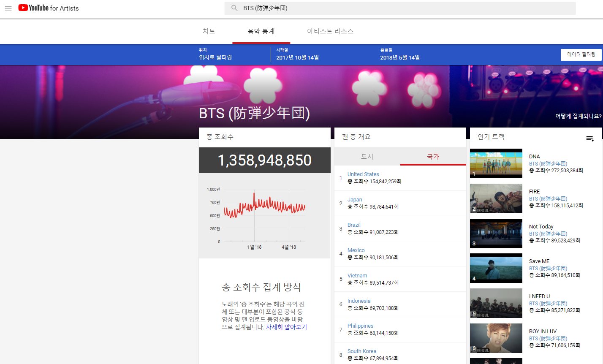The height and width of the screenshot is (364, 603).
Task: Select the 음악 통계 tab
Action: (x=261, y=31)
